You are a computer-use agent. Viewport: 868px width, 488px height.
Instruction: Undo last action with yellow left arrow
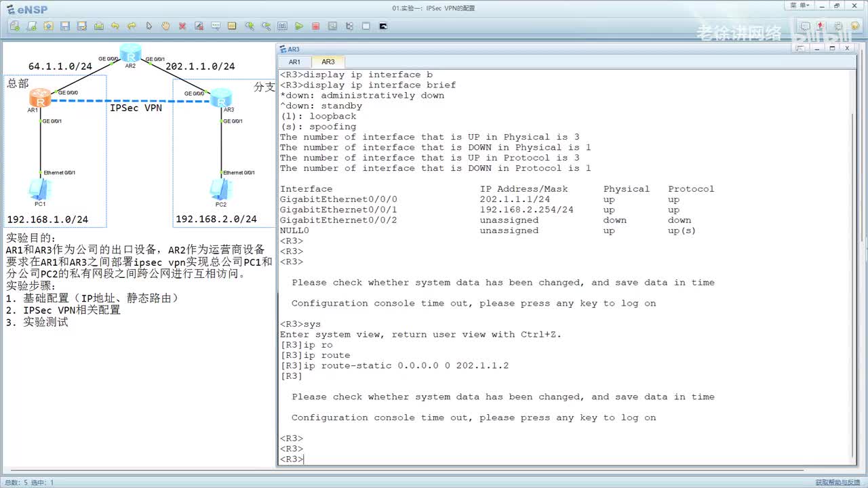[x=115, y=26]
